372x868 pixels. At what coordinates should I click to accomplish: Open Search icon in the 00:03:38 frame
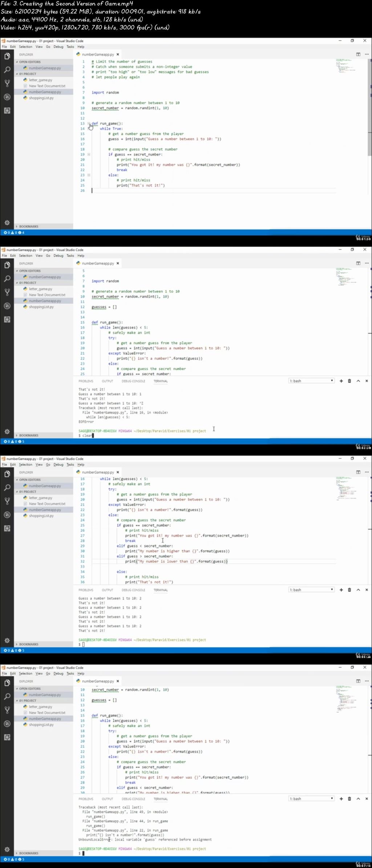[7, 279]
